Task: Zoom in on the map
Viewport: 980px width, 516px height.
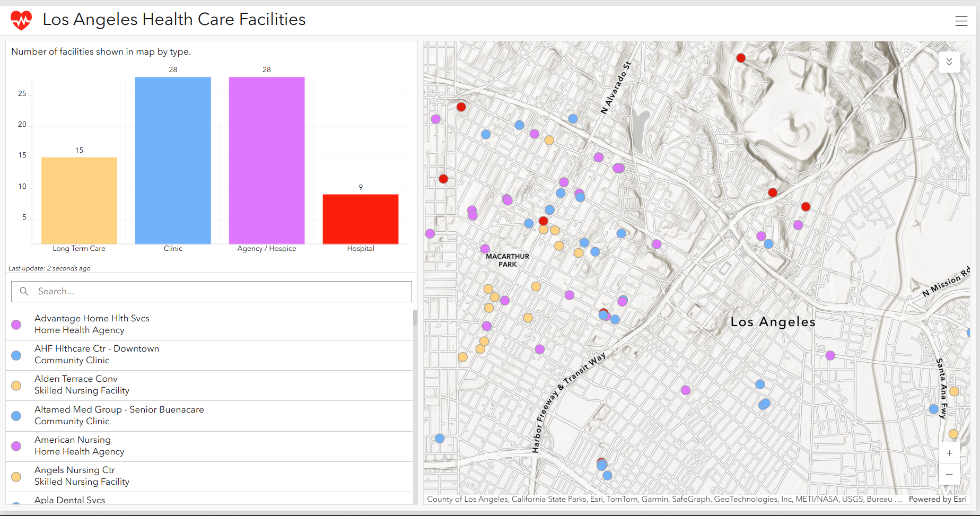Action: pyautogui.click(x=949, y=453)
